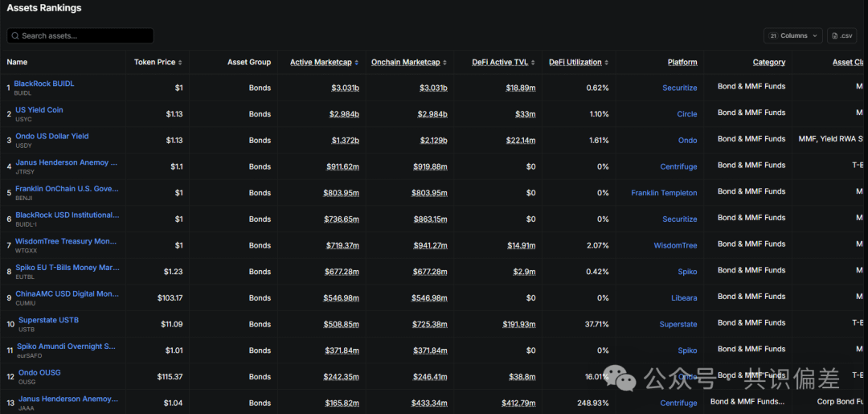Click OUSG token price $115.37
This screenshot has height=414, width=868.
point(170,377)
